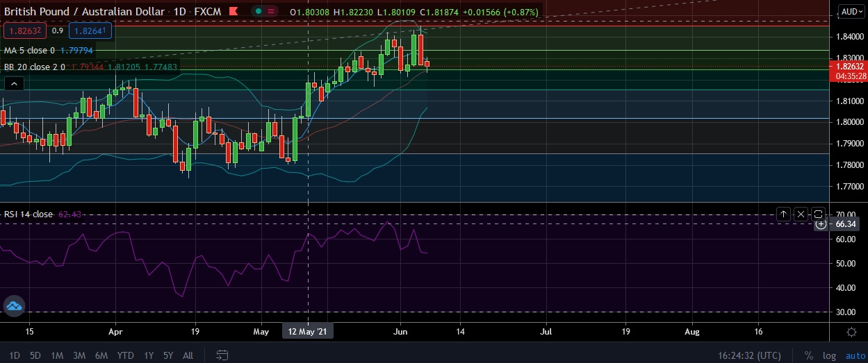This screenshot has width=868, height=363.
Task: Set time range to 3M
Action: [79, 355]
